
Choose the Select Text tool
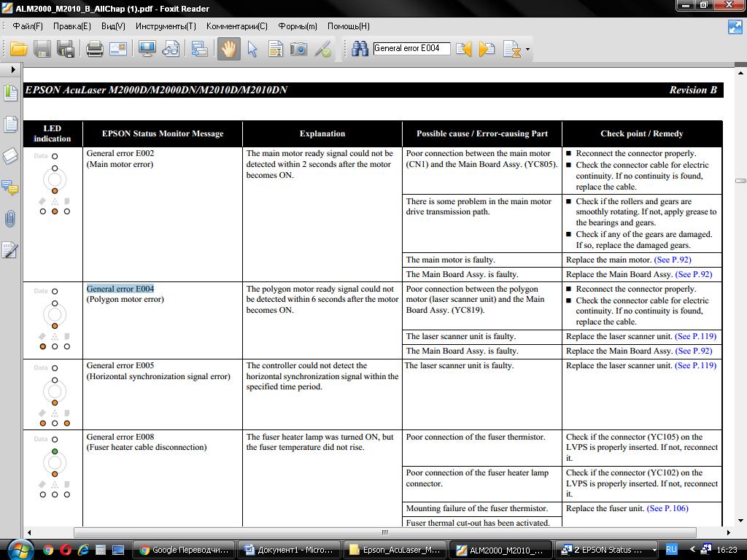pyautogui.click(x=275, y=49)
